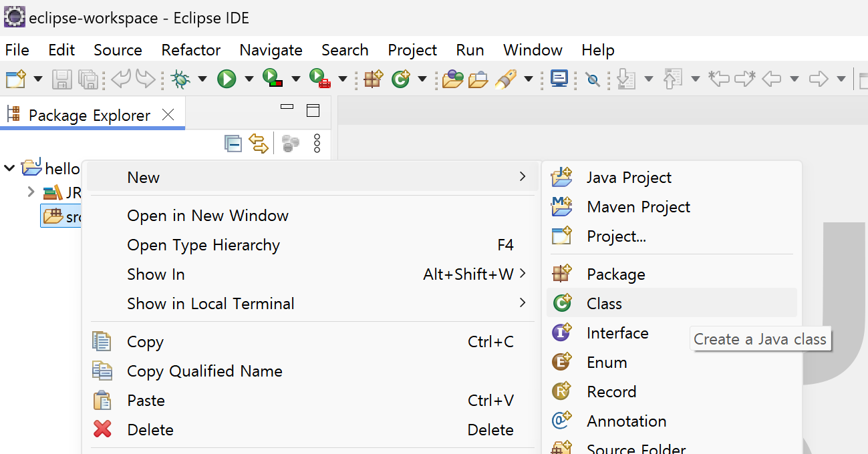Choose Copy from the context menu
This screenshot has width=868, height=454.
tap(313, 342)
